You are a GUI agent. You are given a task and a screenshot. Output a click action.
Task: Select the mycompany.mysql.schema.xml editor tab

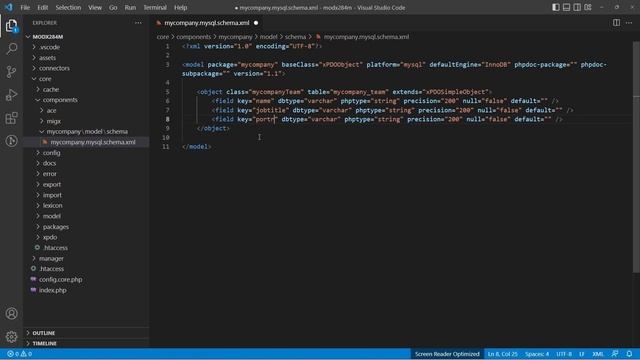(x=207, y=23)
